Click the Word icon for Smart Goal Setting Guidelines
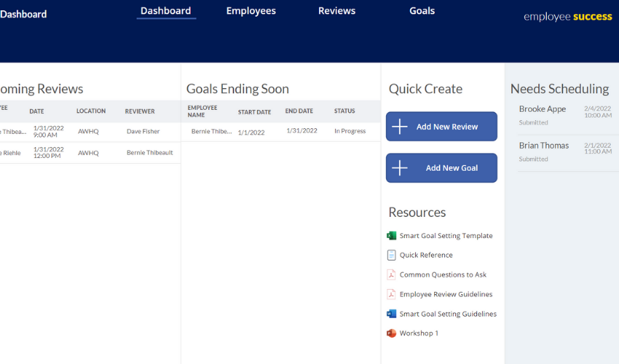The height and width of the screenshot is (364, 619). (x=392, y=314)
